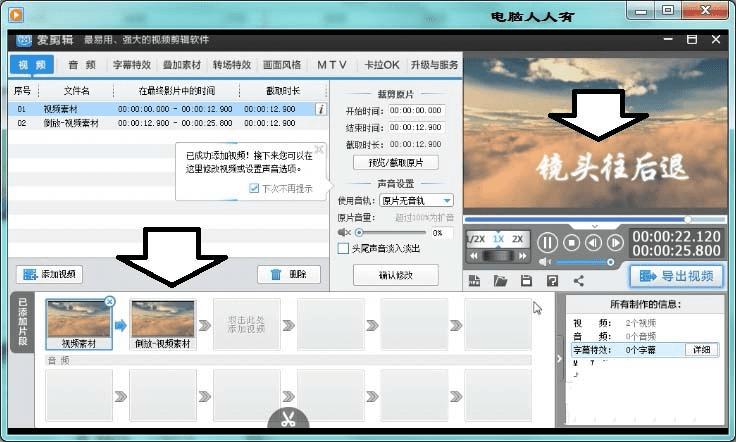Switch to the 视频 tab
Viewport: 736px width, 442px height.
tap(31, 65)
